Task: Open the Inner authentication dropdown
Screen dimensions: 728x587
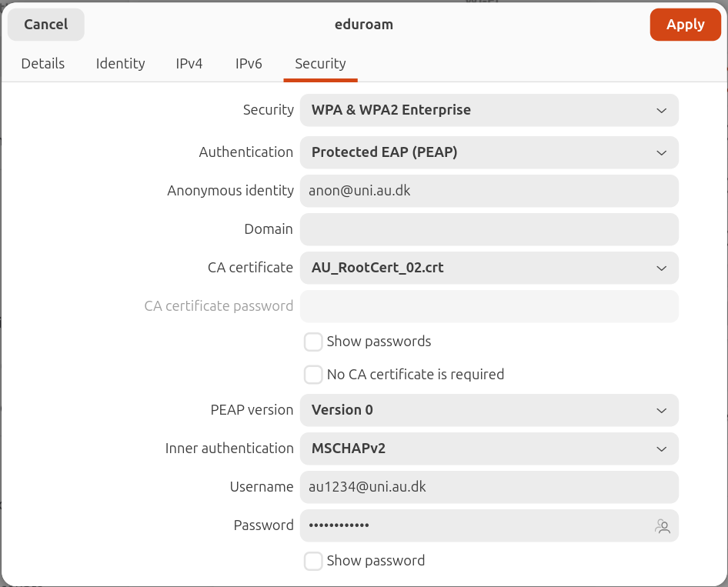Action: coord(489,449)
